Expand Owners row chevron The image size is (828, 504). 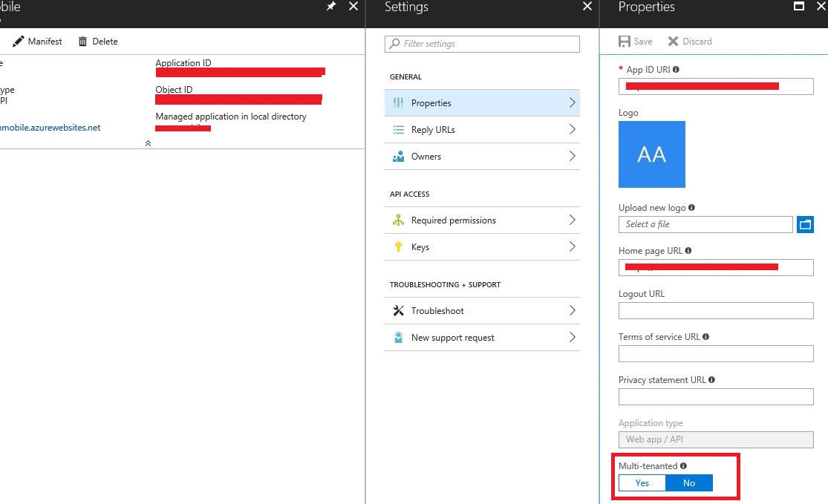tap(573, 156)
